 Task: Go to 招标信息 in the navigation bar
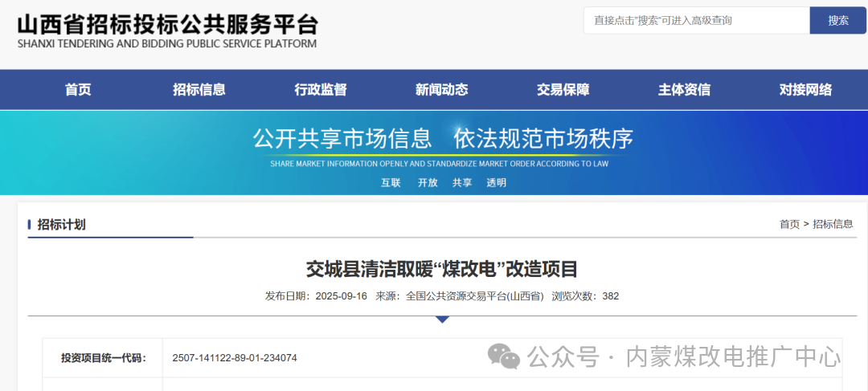199,90
